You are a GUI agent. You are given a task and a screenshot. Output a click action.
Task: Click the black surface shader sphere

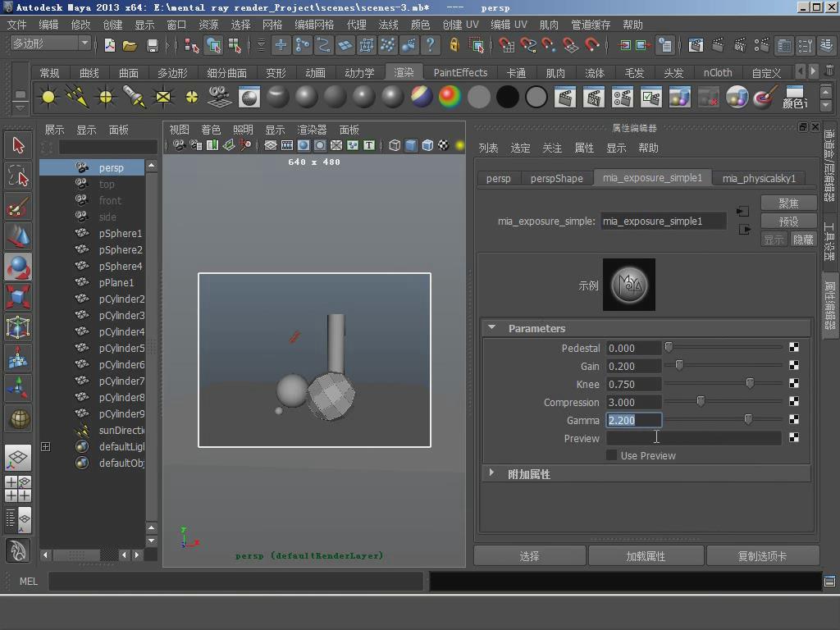507,97
